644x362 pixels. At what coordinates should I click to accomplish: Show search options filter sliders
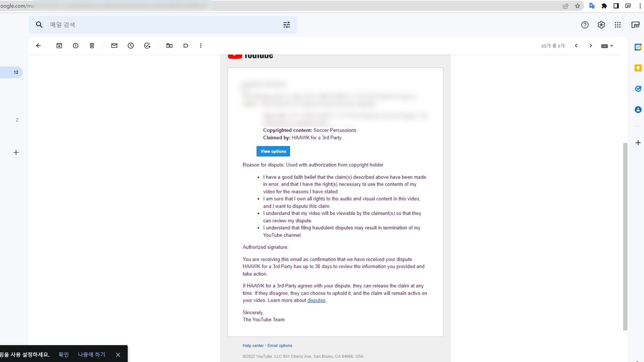click(286, 25)
